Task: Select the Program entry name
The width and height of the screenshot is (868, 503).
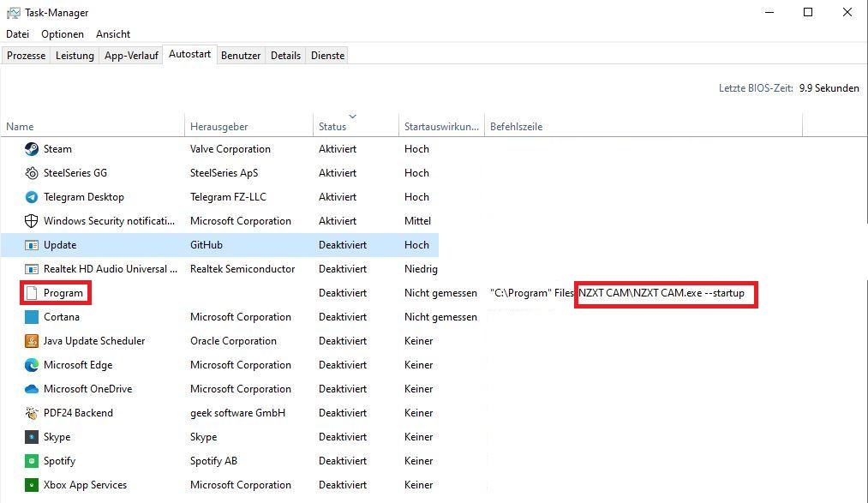Action: [63, 293]
